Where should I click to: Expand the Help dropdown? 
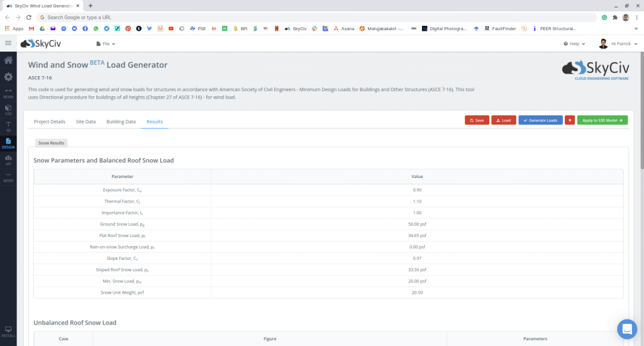click(574, 44)
